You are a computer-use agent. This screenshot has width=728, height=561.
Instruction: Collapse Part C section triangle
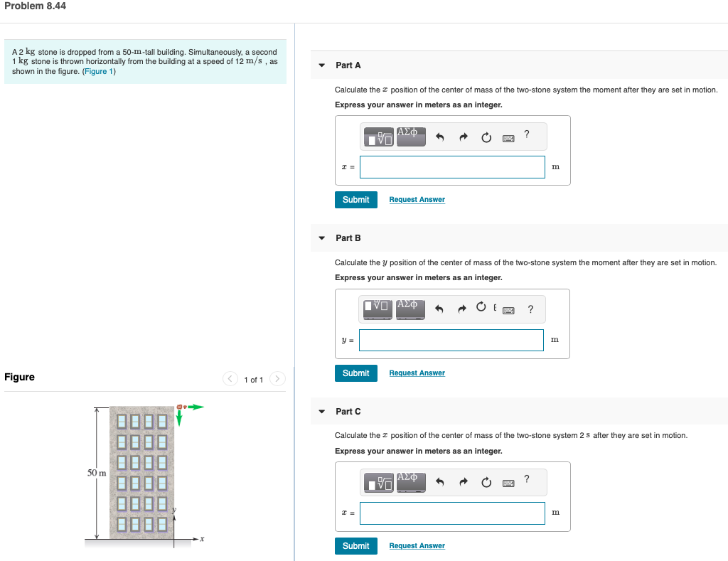tap(322, 412)
